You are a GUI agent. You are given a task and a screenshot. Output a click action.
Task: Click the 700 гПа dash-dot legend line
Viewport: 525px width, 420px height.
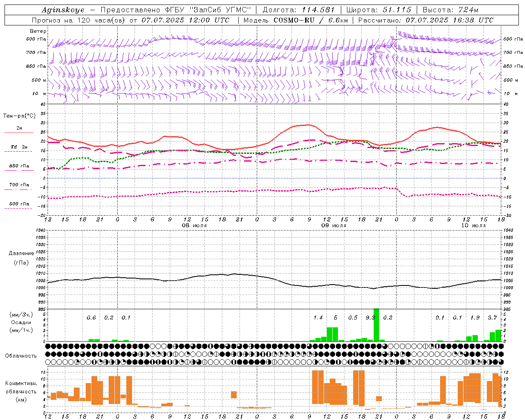[18, 189]
